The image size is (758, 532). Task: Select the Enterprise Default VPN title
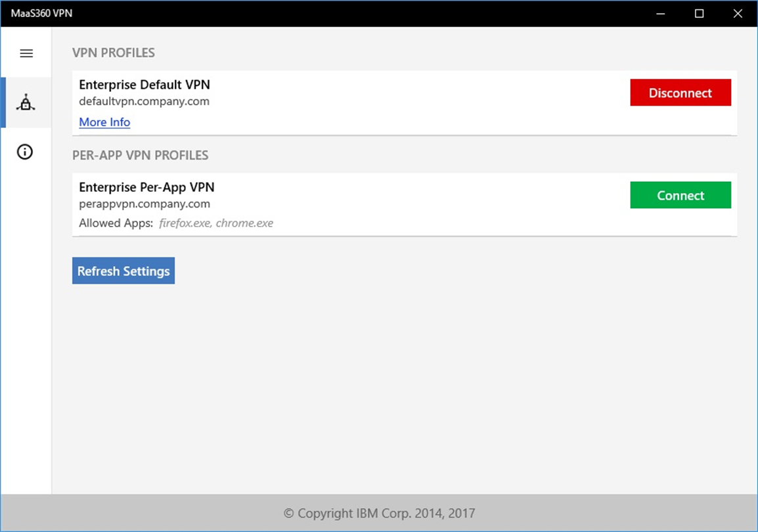(x=145, y=85)
